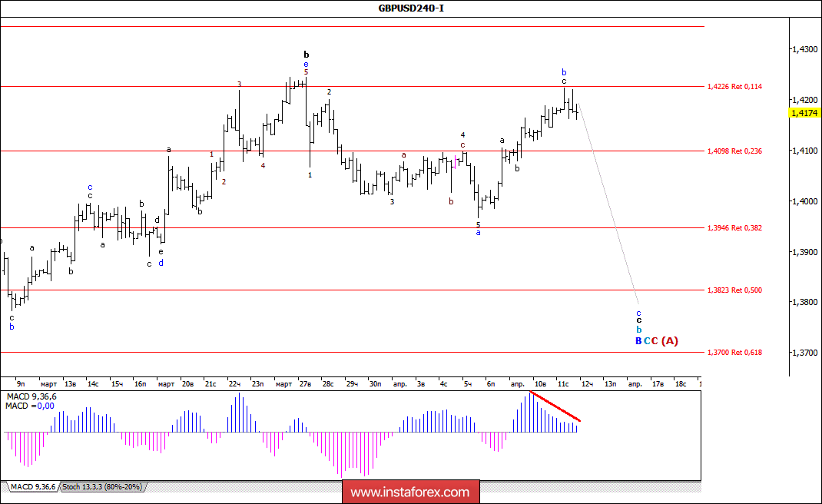Click the 1,4100 price axis label

click(804, 151)
